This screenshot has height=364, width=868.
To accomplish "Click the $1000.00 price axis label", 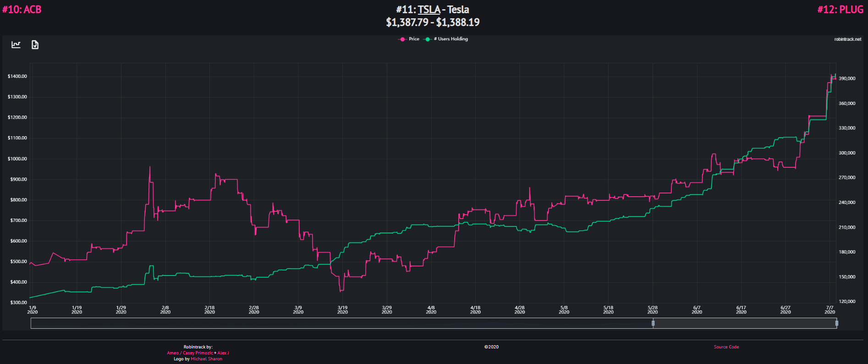I will pos(17,159).
